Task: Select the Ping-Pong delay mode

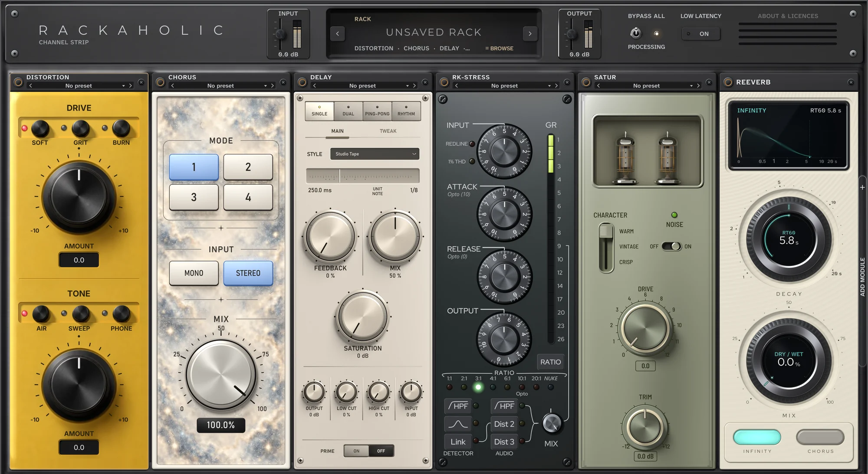Action: point(377,111)
